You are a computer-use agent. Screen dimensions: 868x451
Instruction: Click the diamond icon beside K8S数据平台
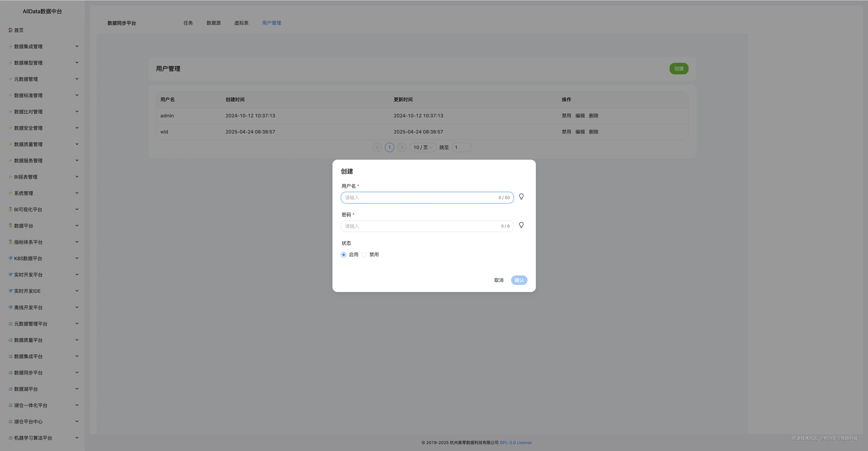click(11, 258)
